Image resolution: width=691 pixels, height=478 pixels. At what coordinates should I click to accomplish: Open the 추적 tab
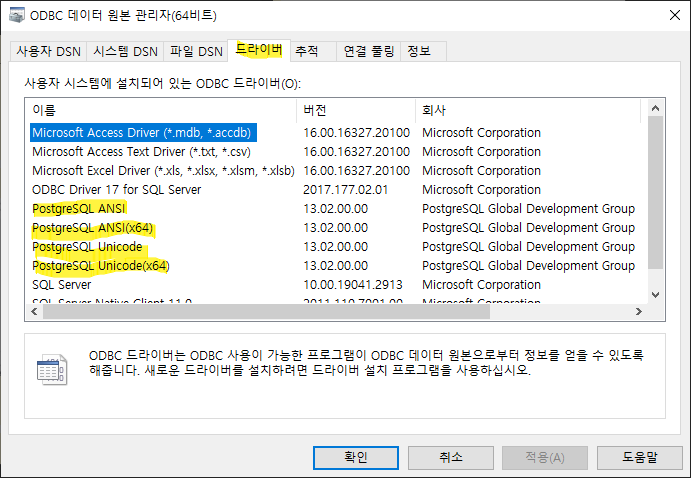coord(313,52)
